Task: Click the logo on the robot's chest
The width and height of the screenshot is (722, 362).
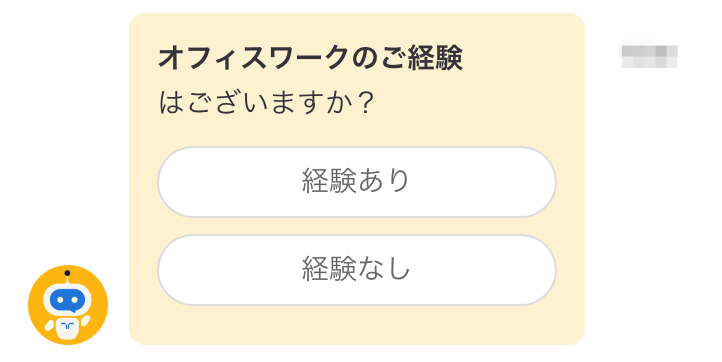Action: click(67, 326)
